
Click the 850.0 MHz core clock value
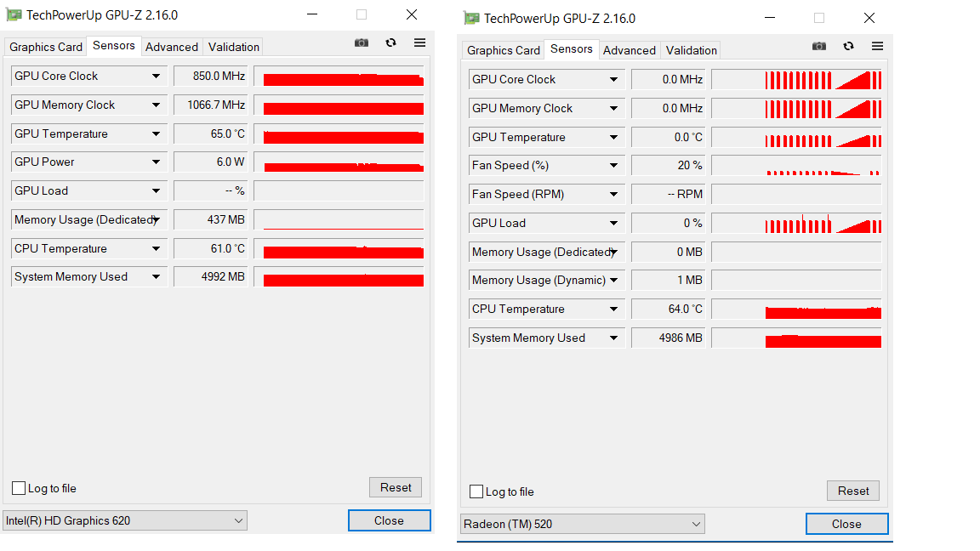[x=211, y=76]
